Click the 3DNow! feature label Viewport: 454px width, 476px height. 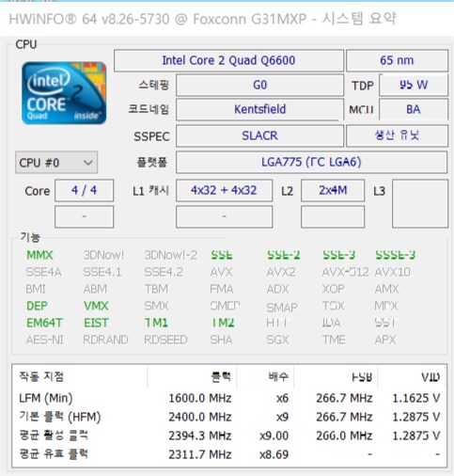tap(103, 255)
